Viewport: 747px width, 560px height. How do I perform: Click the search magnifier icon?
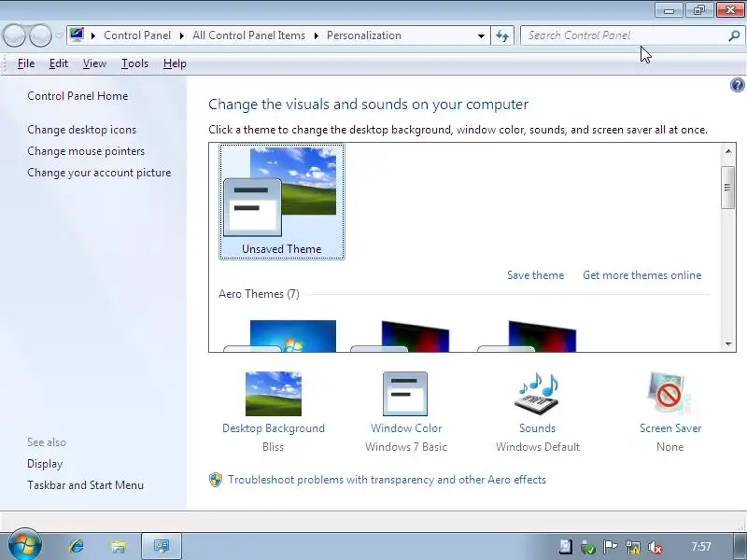[x=734, y=35]
